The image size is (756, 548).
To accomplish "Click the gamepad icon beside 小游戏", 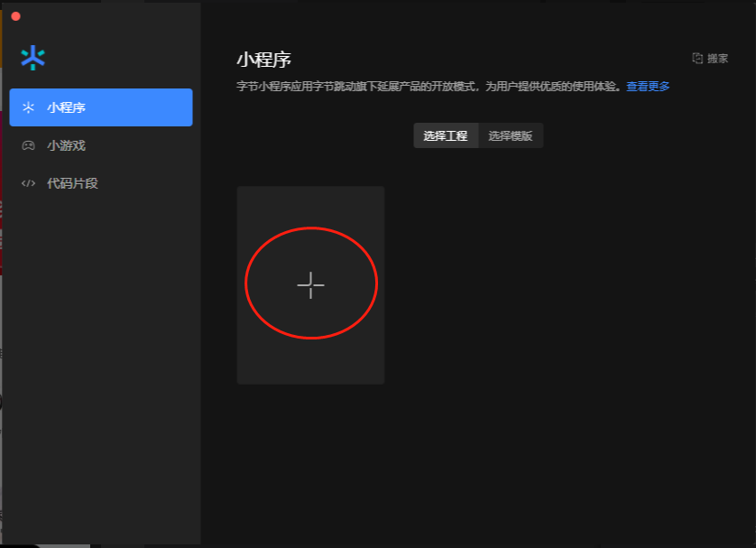I will click(29, 145).
